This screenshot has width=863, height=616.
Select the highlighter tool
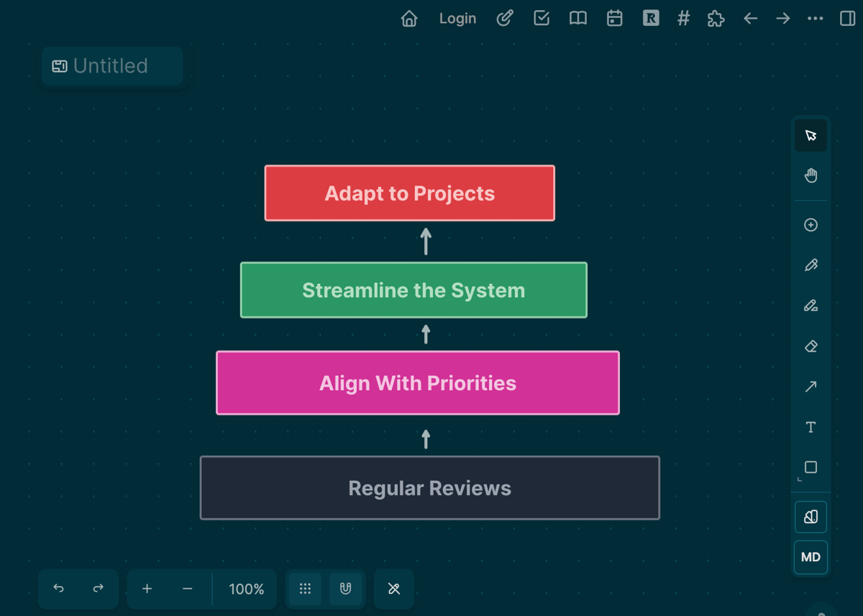pyautogui.click(x=811, y=305)
